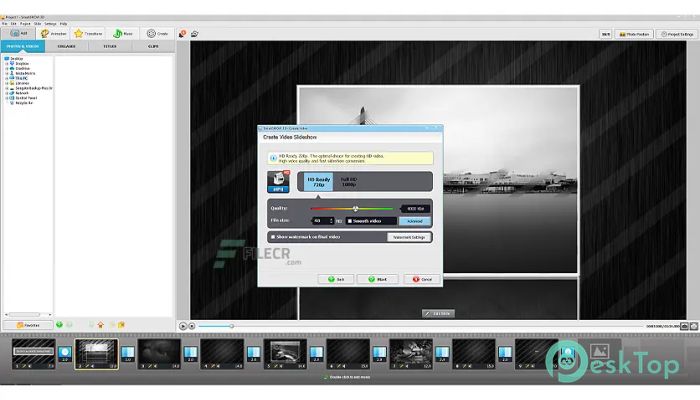Select the second slide thumbnail in timeline
700x400 pixels.
point(97,353)
